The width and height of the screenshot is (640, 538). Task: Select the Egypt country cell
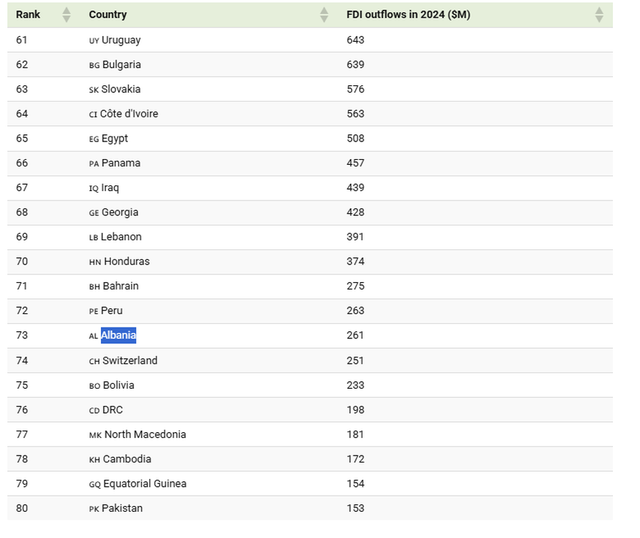click(109, 138)
